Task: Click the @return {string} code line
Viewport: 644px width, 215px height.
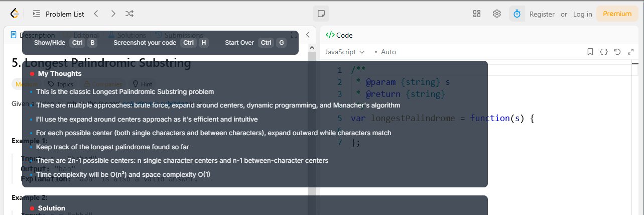Action: click(401, 94)
